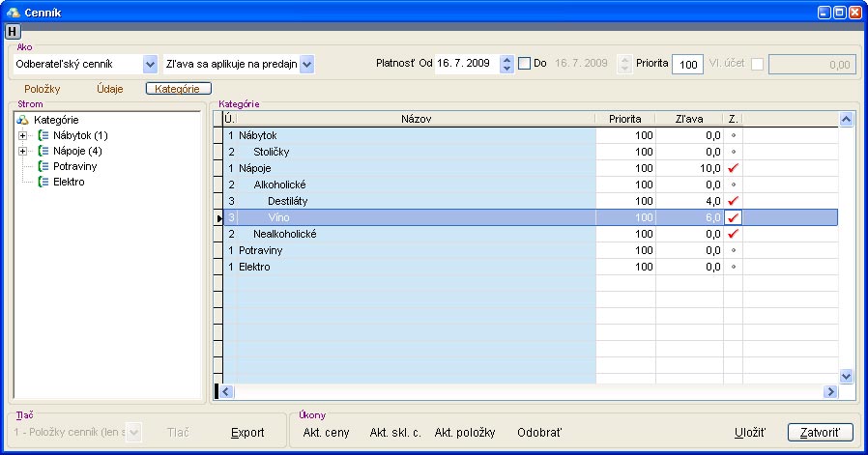This screenshot has height=455, width=868.
Task: Select the Potraviny category icon in tree
Action: point(43,166)
